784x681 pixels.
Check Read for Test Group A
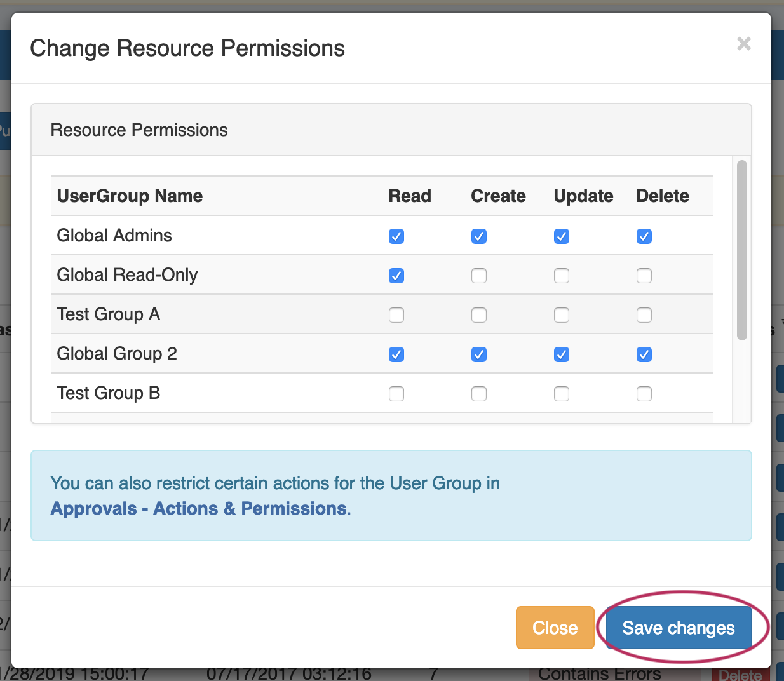(396, 315)
